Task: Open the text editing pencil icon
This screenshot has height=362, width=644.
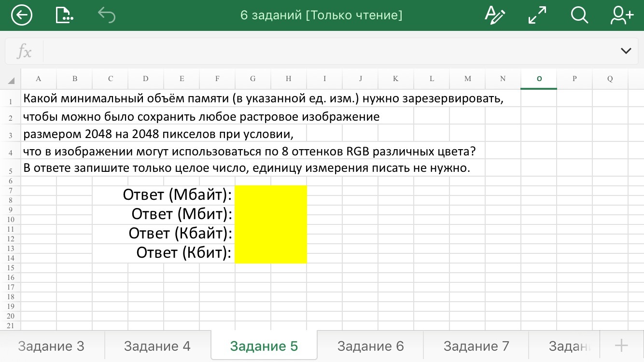Action: click(495, 15)
